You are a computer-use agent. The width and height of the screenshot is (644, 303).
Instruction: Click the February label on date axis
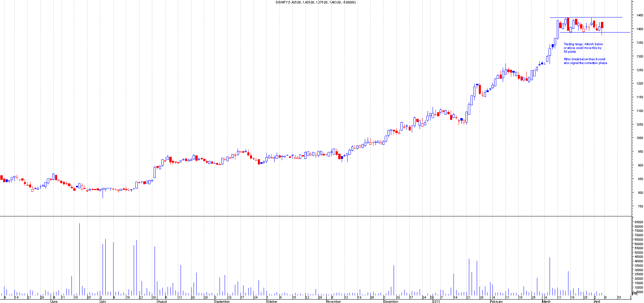(x=496, y=302)
